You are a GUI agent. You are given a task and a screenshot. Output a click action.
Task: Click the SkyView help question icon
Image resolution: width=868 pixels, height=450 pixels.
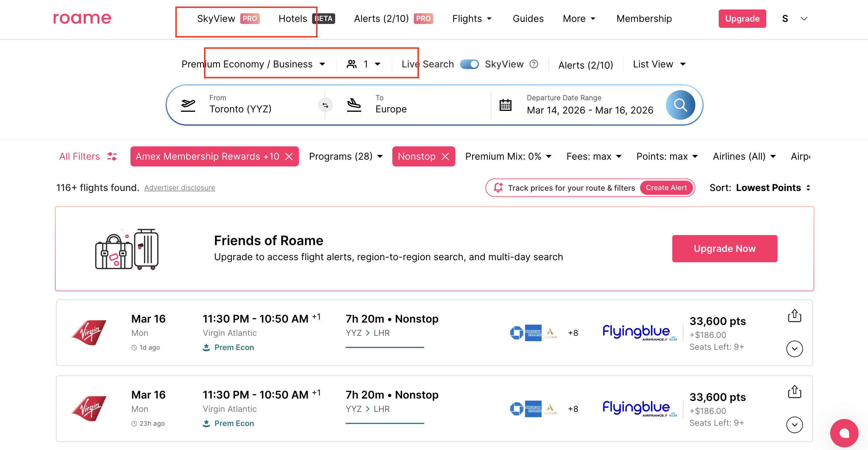click(x=534, y=64)
